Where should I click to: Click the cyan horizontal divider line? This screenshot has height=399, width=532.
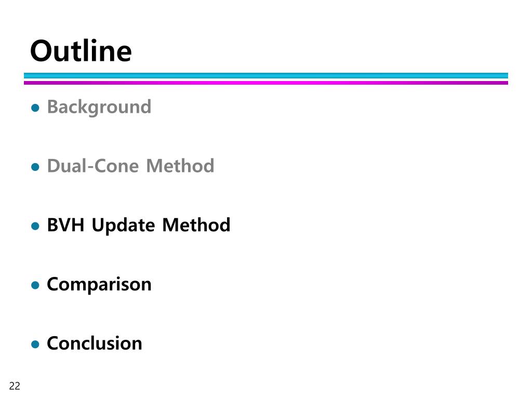coord(266,75)
